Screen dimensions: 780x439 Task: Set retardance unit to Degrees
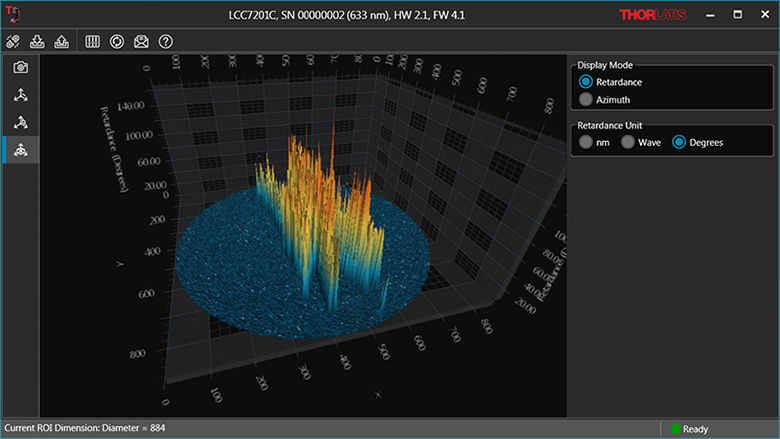679,142
